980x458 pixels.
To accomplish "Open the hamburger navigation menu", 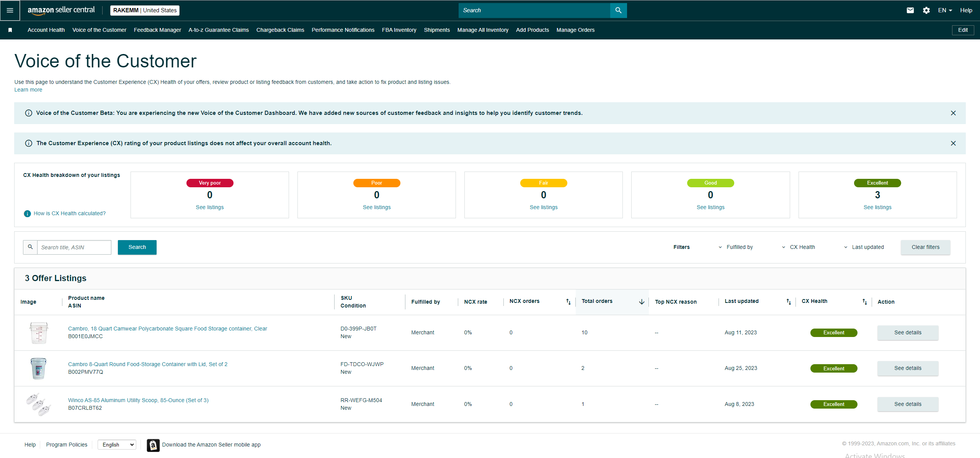I will (10, 10).
